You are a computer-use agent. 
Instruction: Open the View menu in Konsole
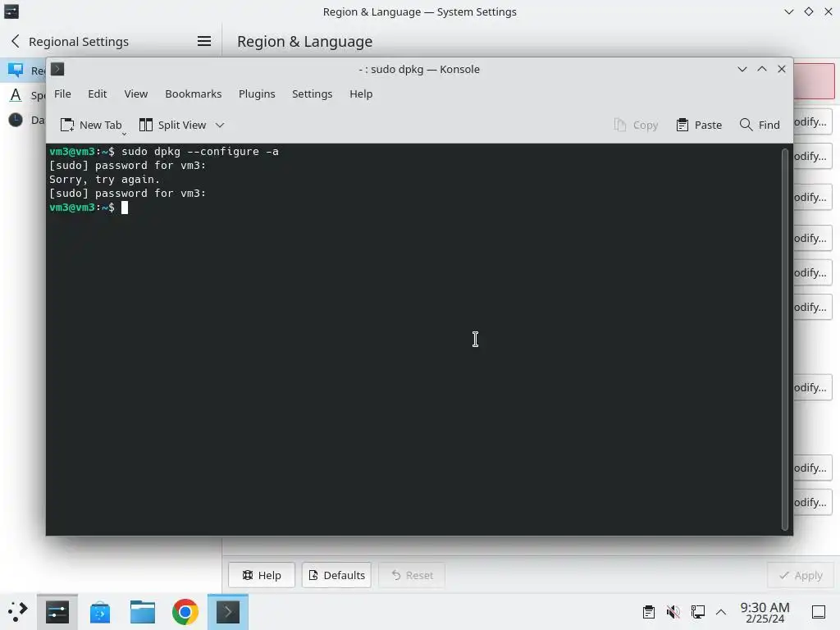(x=136, y=94)
